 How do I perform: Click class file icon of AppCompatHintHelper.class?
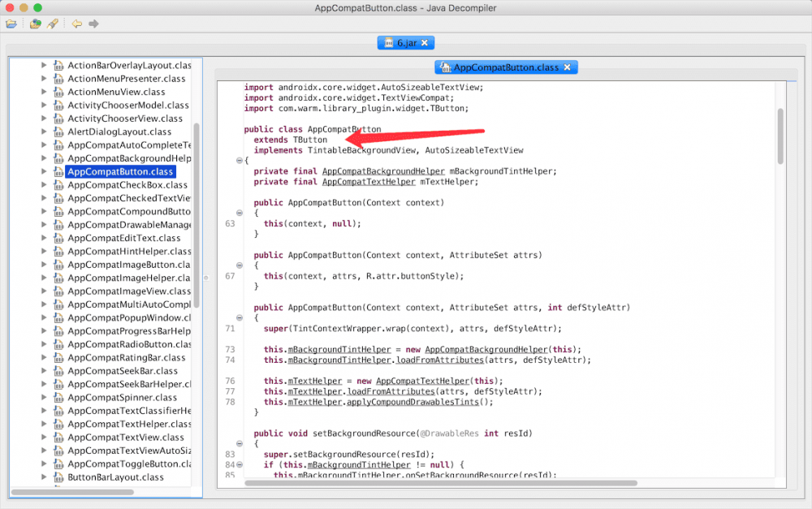[58, 251]
